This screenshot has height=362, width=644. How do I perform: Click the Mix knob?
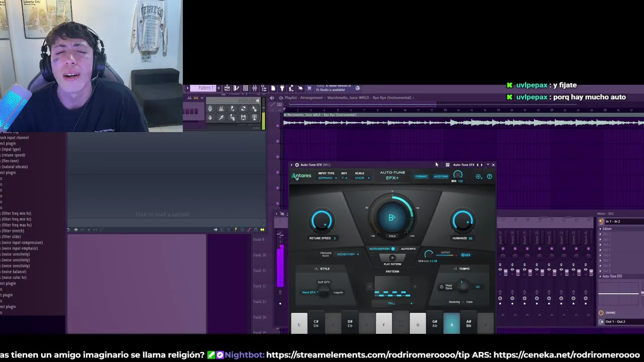point(458,175)
